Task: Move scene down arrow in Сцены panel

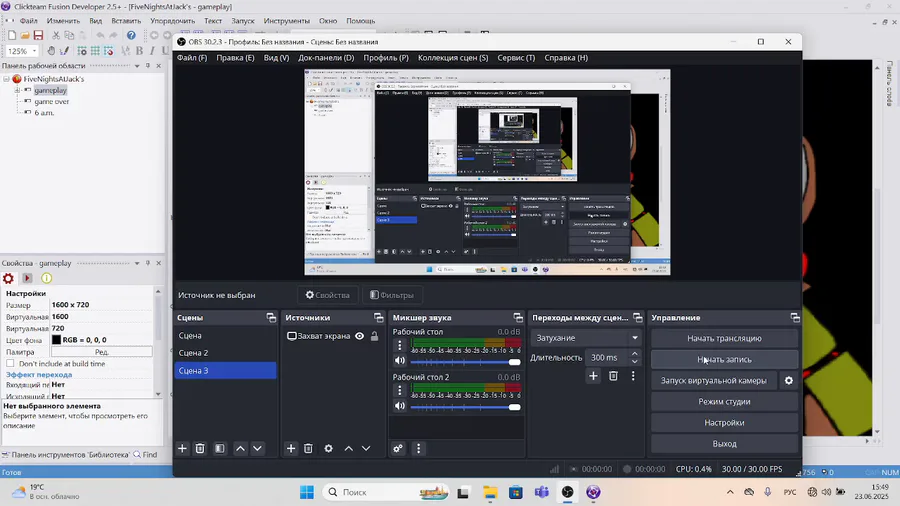Action: [258, 448]
